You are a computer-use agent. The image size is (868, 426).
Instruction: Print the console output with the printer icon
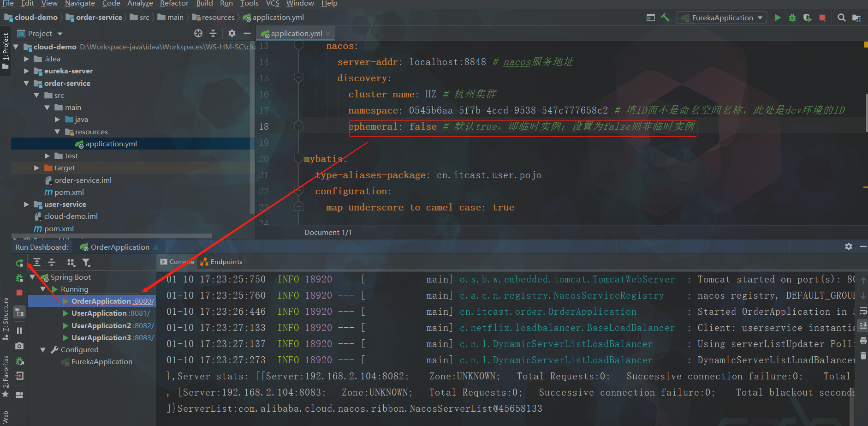click(863, 341)
